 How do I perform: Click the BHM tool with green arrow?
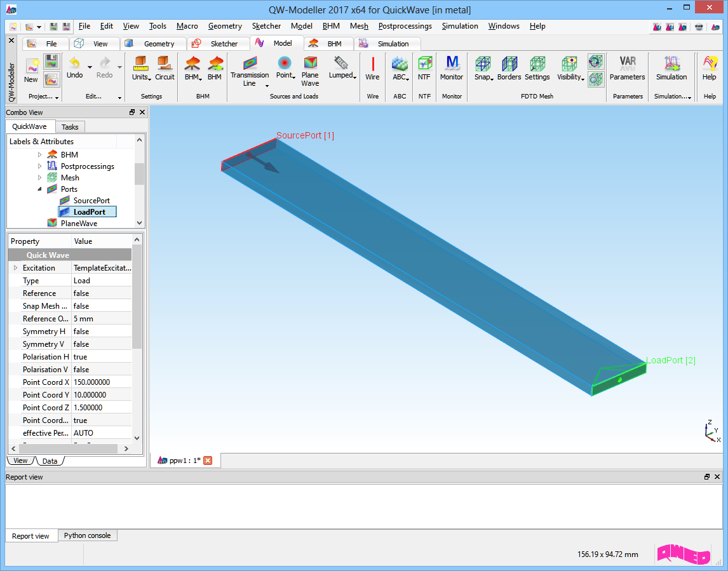point(215,68)
